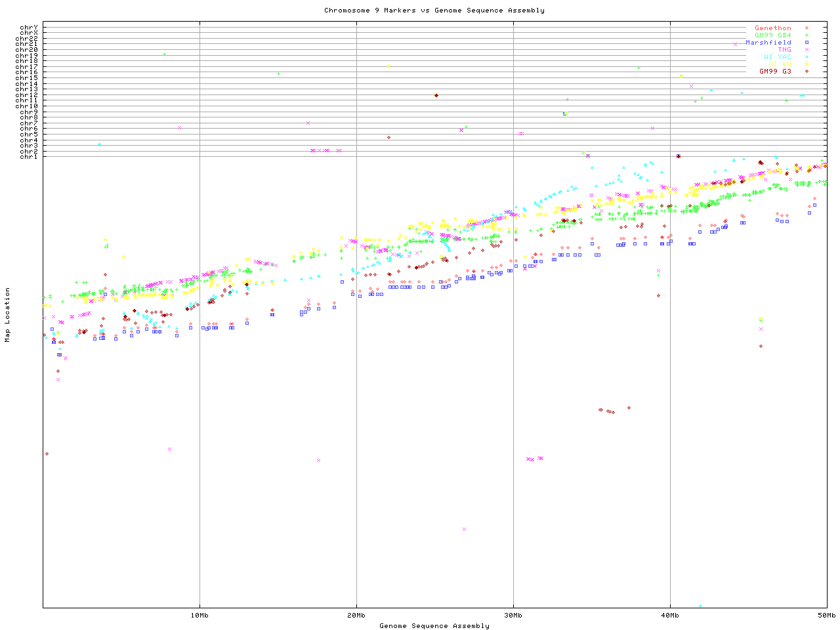
Task: Click the chrY label on the y-axis
Action: point(28,28)
